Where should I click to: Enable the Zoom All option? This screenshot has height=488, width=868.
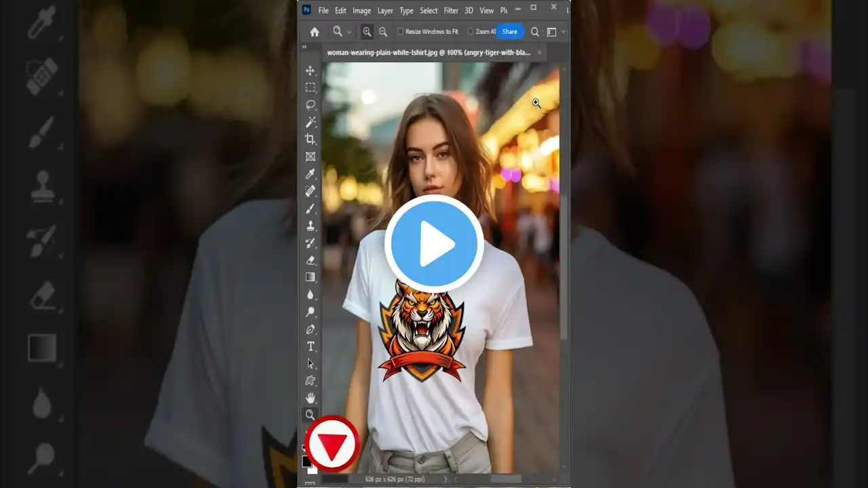point(471,31)
